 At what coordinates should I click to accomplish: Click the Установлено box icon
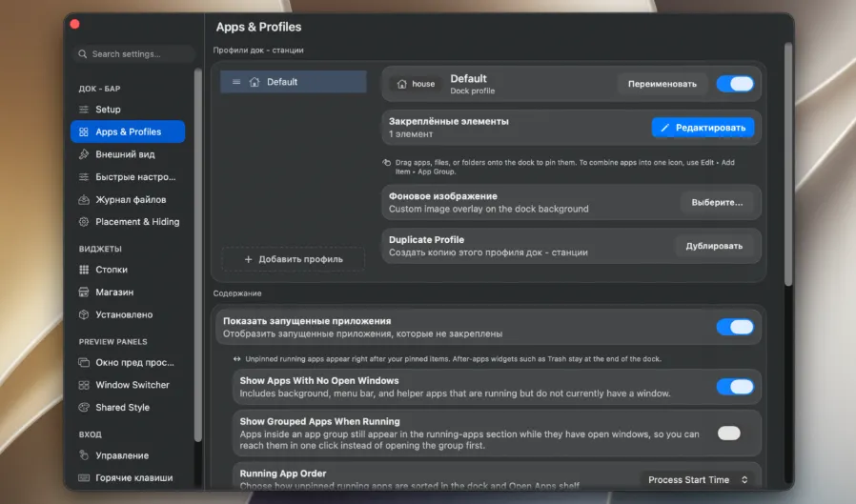[x=84, y=314]
